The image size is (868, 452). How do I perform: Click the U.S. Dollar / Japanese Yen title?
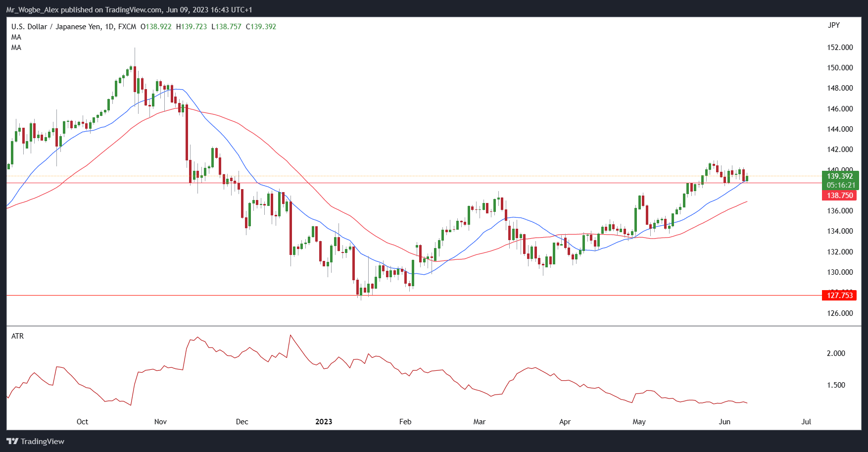pyautogui.click(x=74, y=27)
